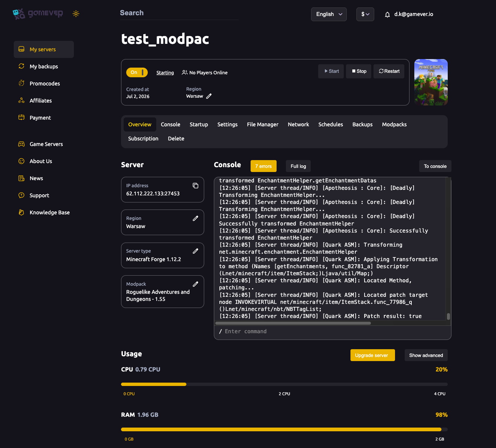The image size is (496, 448).
Task: Open the currency dollar dropdown
Action: (x=365, y=14)
